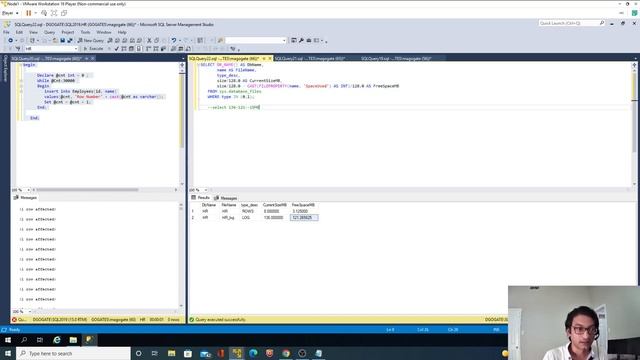Screen dimensions: 640x360
Task: Open the Project menu
Action: (x=68, y=32)
